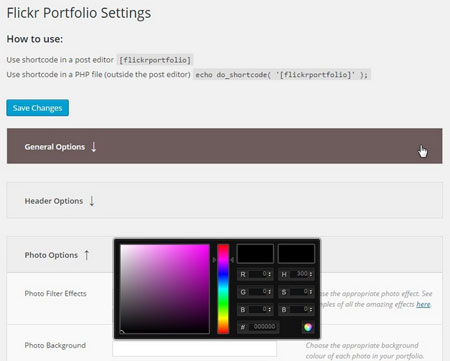Click the S (saturation) value field
The image size is (450, 361).
coord(296,292)
